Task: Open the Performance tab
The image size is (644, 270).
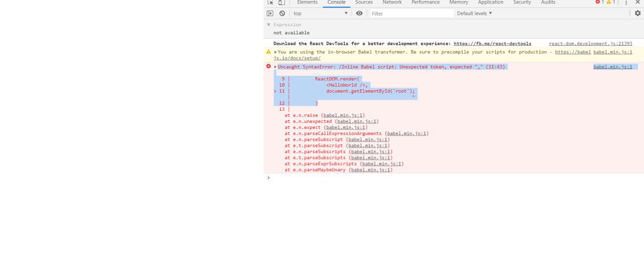Action: click(426, 3)
